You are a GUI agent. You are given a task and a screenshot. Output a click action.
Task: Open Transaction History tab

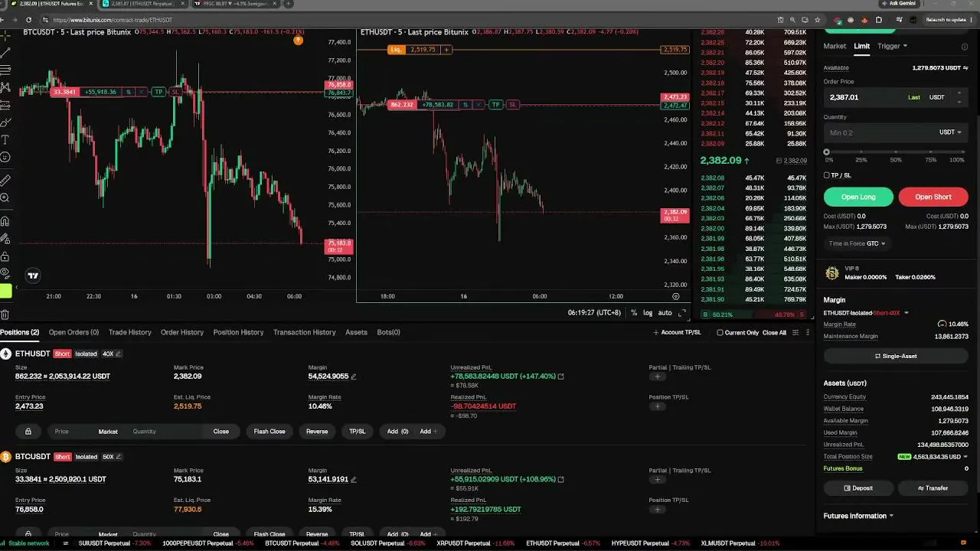305,332
